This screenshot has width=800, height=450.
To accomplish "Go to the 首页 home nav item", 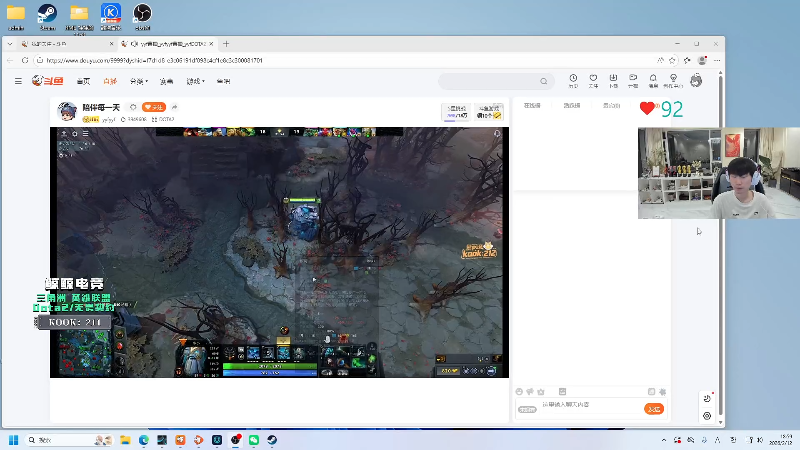I will coord(83,82).
